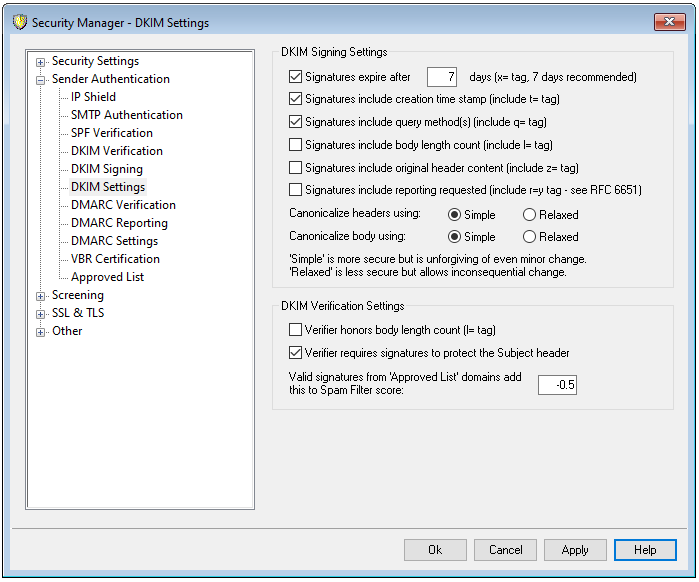This screenshot has width=699, height=582.
Task: Go to SPF Verification settings
Action: (111, 133)
